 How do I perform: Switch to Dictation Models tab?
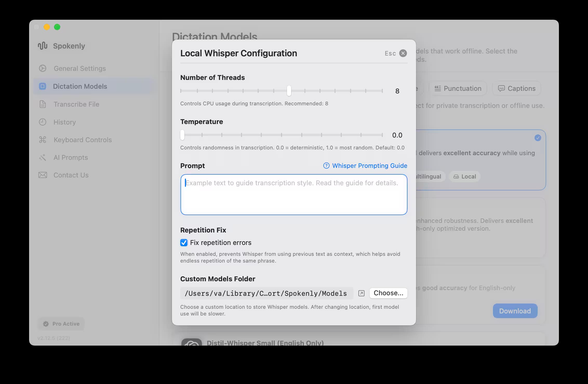point(81,86)
